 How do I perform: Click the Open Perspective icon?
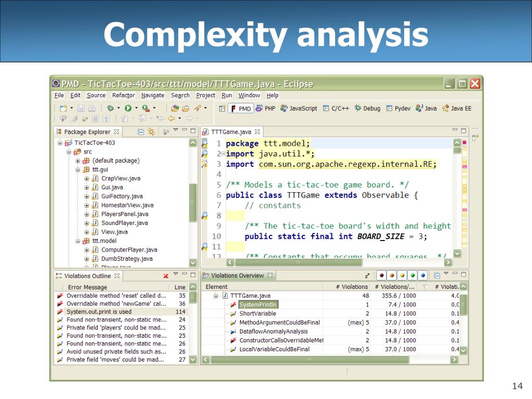click(x=222, y=109)
